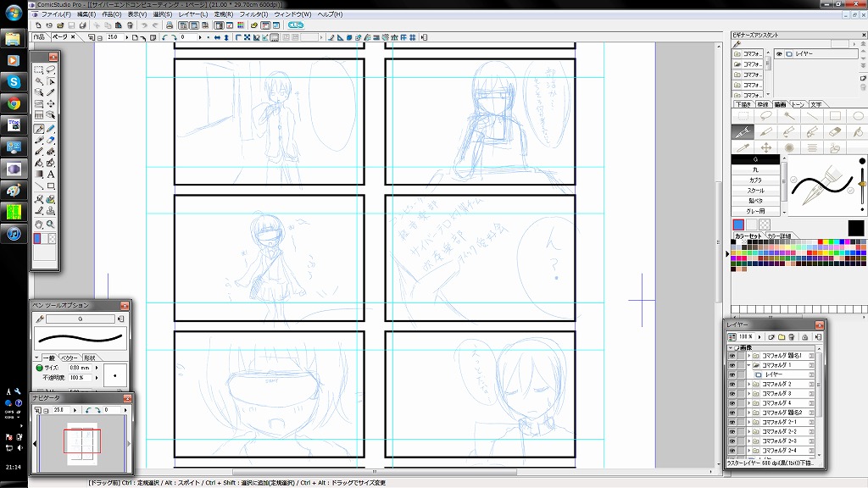Activate the pen tool in toolbox

tap(39, 129)
